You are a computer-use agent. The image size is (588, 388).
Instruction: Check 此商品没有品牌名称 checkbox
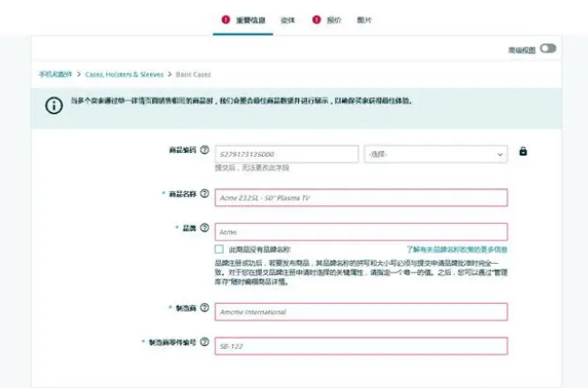point(219,249)
